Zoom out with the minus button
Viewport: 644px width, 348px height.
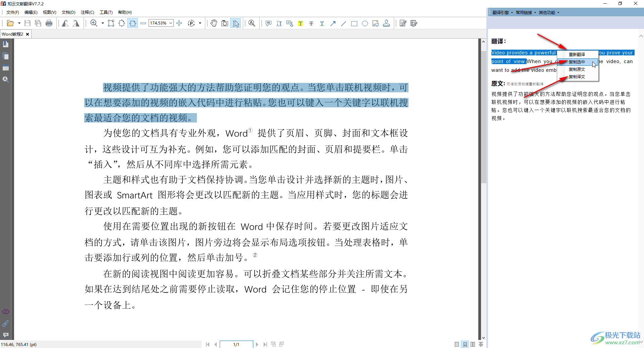click(143, 23)
